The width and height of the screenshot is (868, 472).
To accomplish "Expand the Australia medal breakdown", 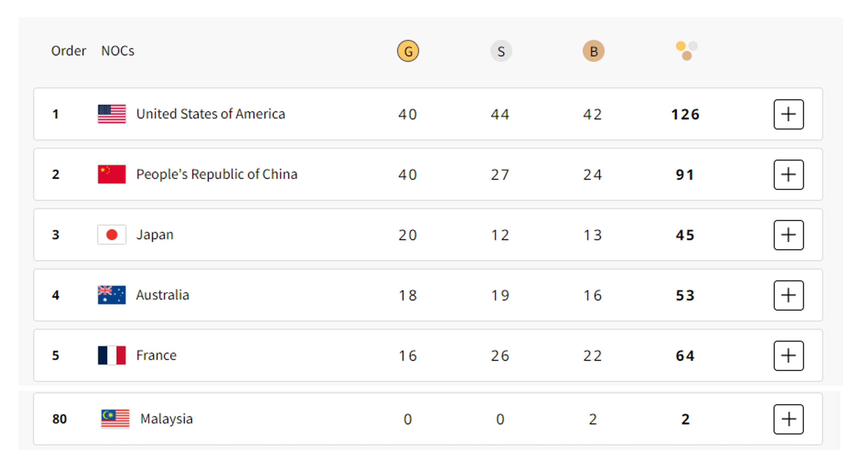I will (x=788, y=295).
